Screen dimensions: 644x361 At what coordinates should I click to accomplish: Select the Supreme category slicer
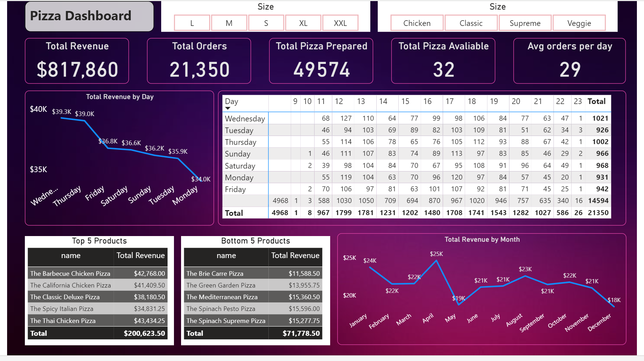click(525, 23)
